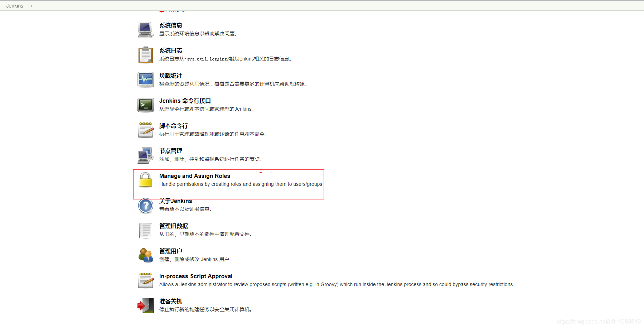
Task: Click the Jenkins breadcrumb link
Action: point(15,6)
